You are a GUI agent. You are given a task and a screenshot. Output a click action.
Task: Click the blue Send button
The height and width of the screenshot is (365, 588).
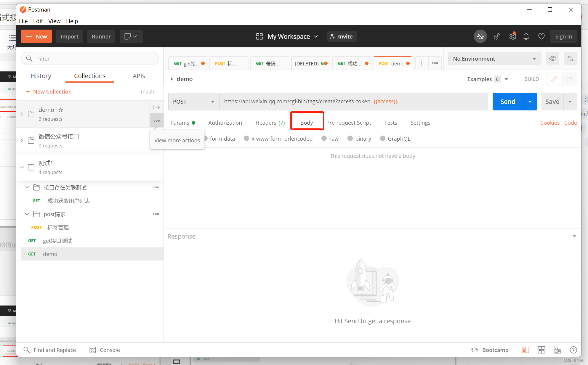pos(508,102)
